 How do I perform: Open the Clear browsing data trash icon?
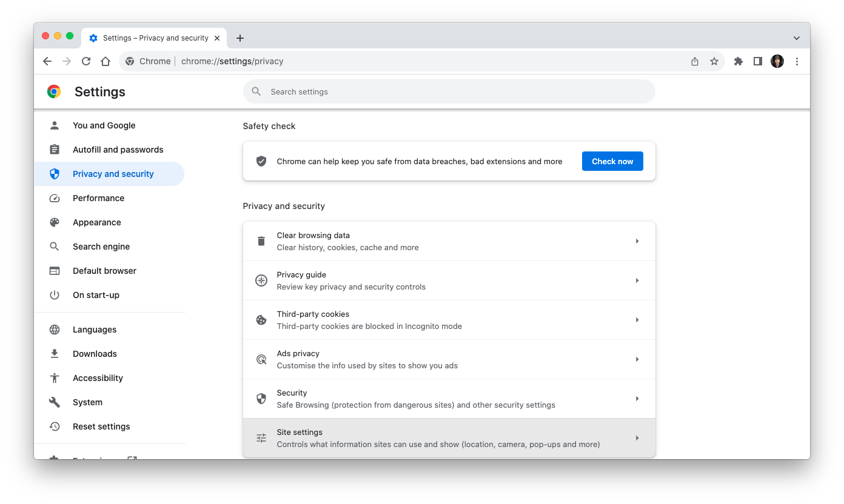click(261, 240)
